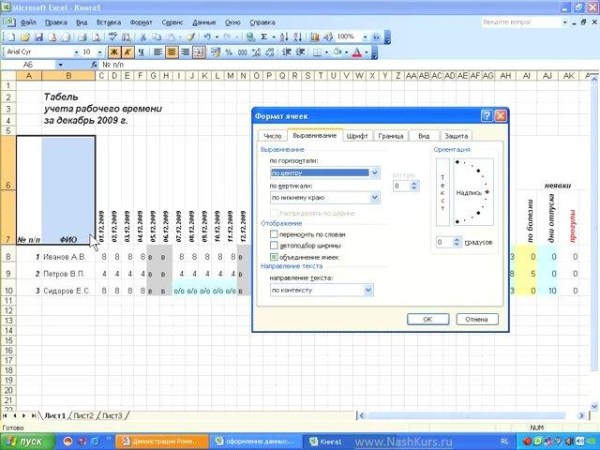Click the Copy icon in the toolbar

tap(157, 37)
